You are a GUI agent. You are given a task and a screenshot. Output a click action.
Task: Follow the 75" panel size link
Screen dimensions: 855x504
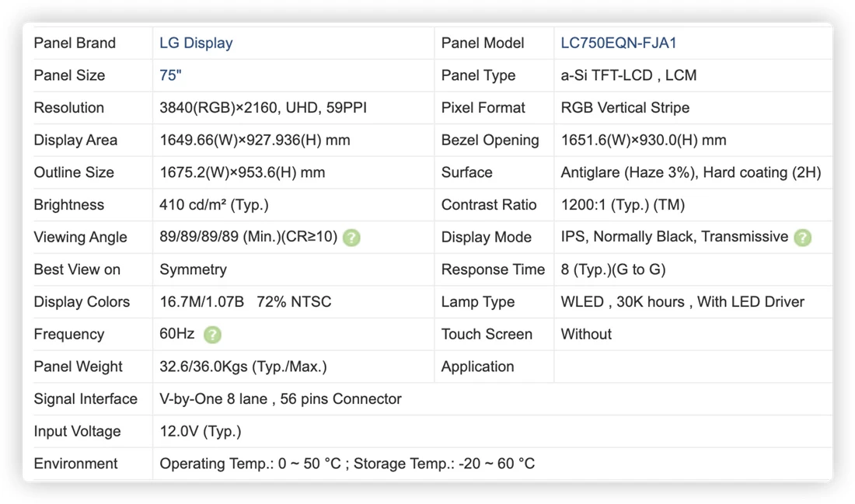pyautogui.click(x=170, y=75)
